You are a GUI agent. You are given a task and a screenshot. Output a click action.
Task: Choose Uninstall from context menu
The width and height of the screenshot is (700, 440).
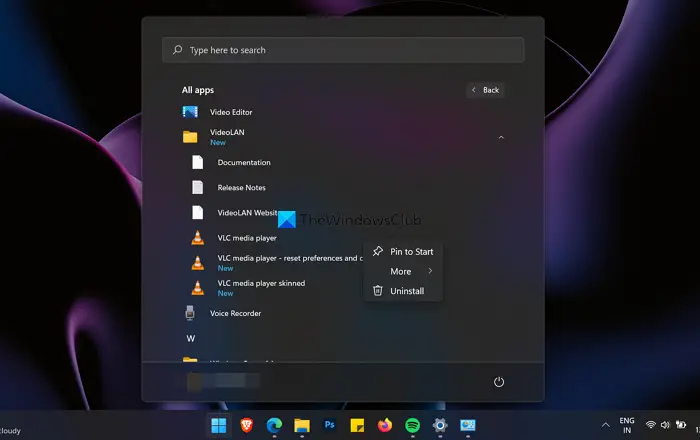pos(403,291)
